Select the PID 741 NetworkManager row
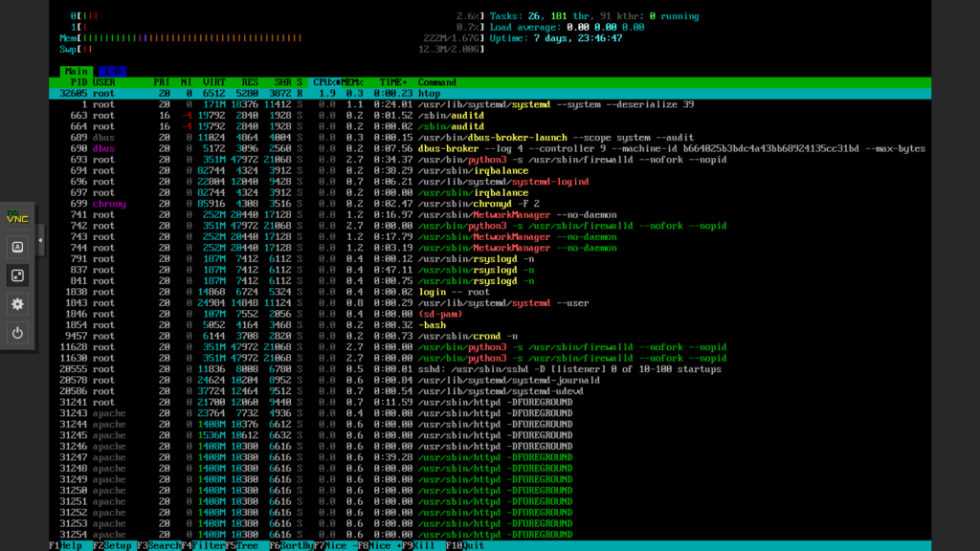Screen dimensions: 980x551 point(490,215)
